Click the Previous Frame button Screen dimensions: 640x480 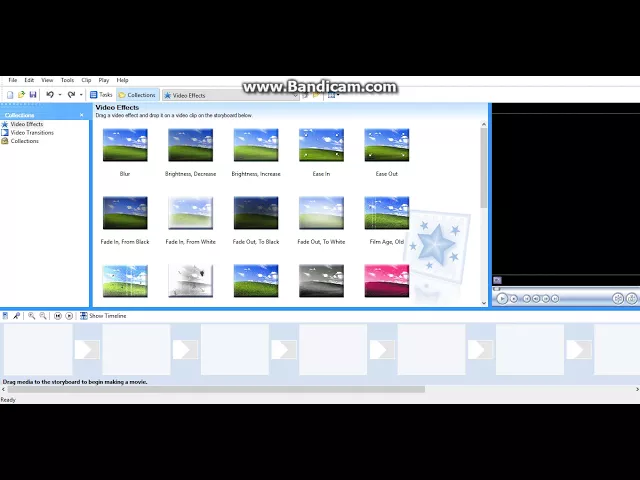(536, 299)
